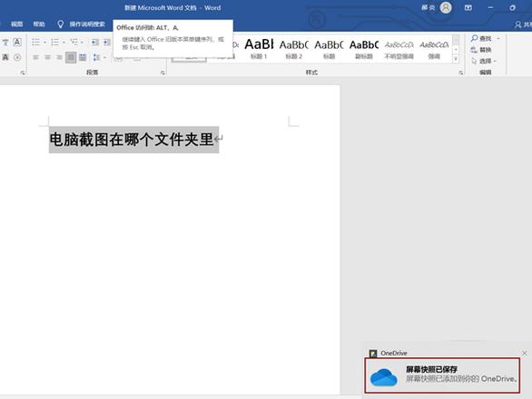Expand the full styles gallery
The height and width of the screenshot is (399, 532).
[x=456, y=59]
